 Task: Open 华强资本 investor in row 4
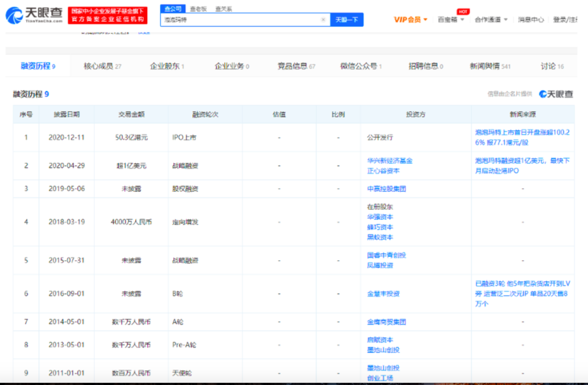click(380, 217)
